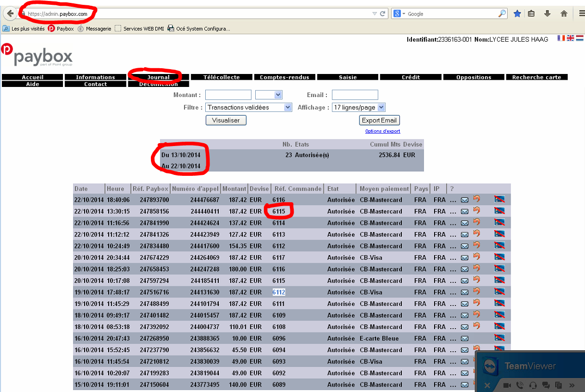
Task: Click the refund arrow for Paybox ref 247858156
Action: (476, 210)
